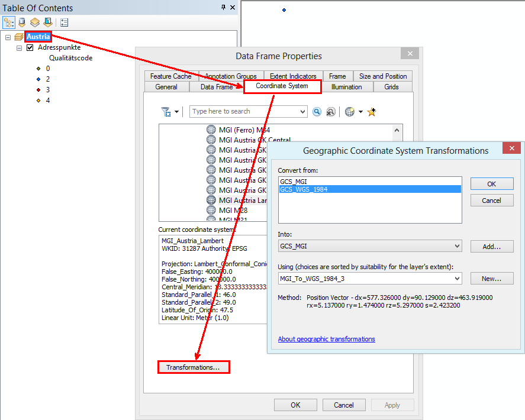
Task: Uncheck the Adresspunkte layer checkbox
Action: (29, 47)
